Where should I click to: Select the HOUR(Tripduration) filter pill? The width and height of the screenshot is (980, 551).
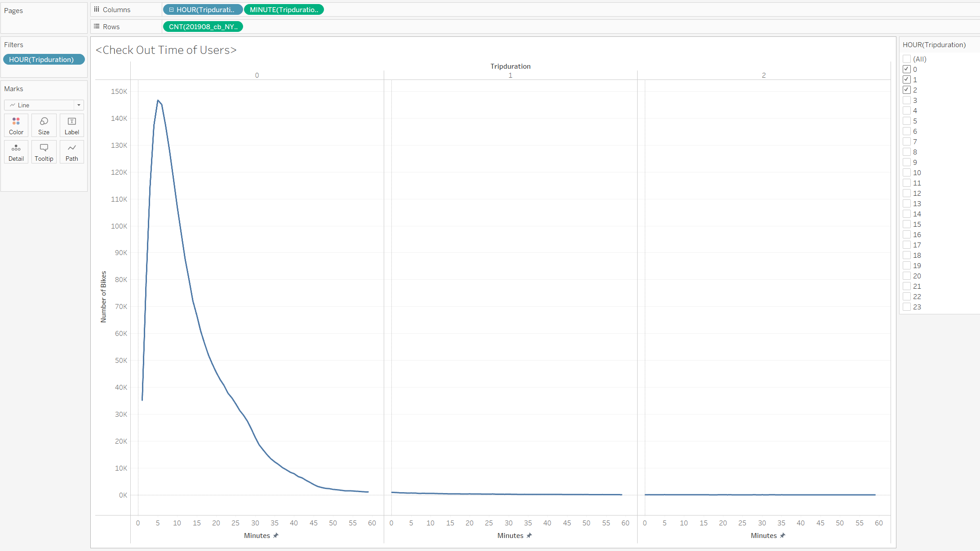44,59
